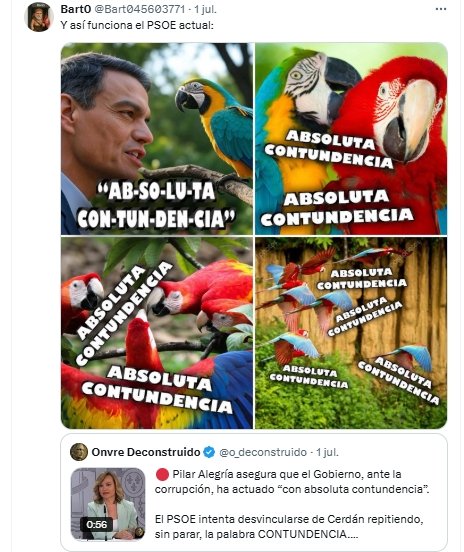Click the 0:56 video duration badge

click(96, 525)
